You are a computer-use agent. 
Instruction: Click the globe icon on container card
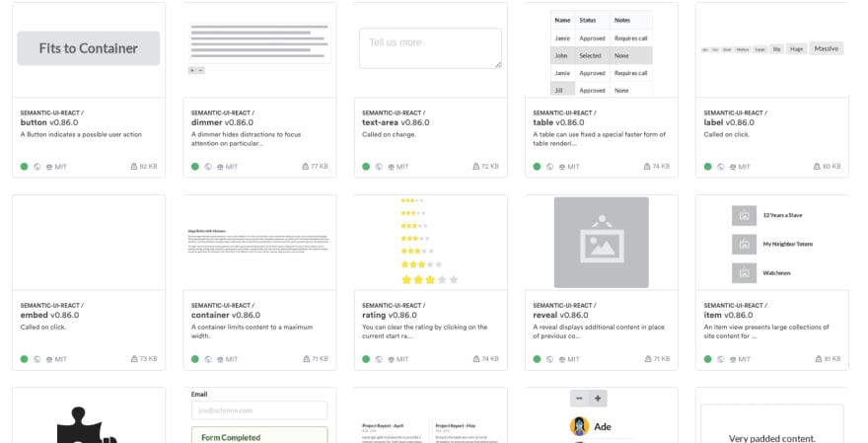click(x=208, y=359)
